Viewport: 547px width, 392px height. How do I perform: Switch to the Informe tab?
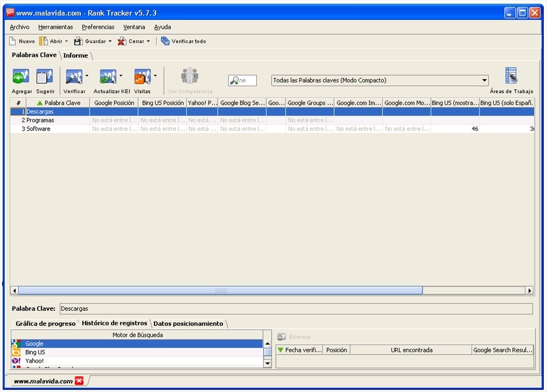coord(76,56)
